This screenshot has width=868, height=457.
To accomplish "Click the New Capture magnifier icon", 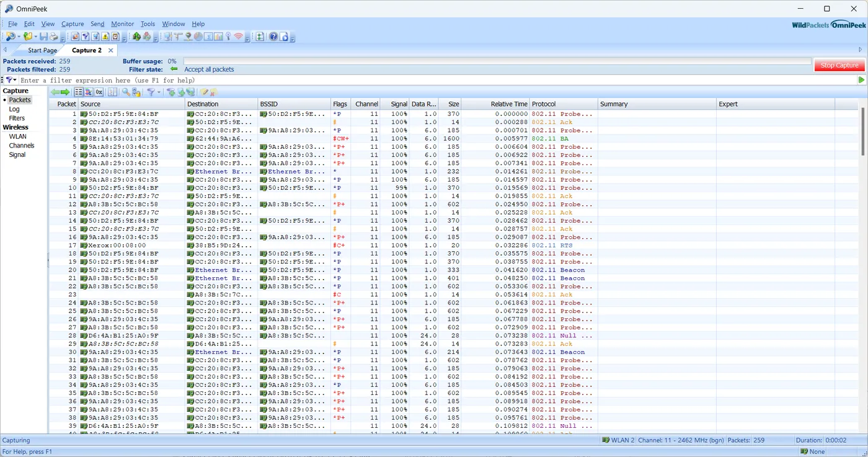I will pyautogui.click(x=10, y=37).
